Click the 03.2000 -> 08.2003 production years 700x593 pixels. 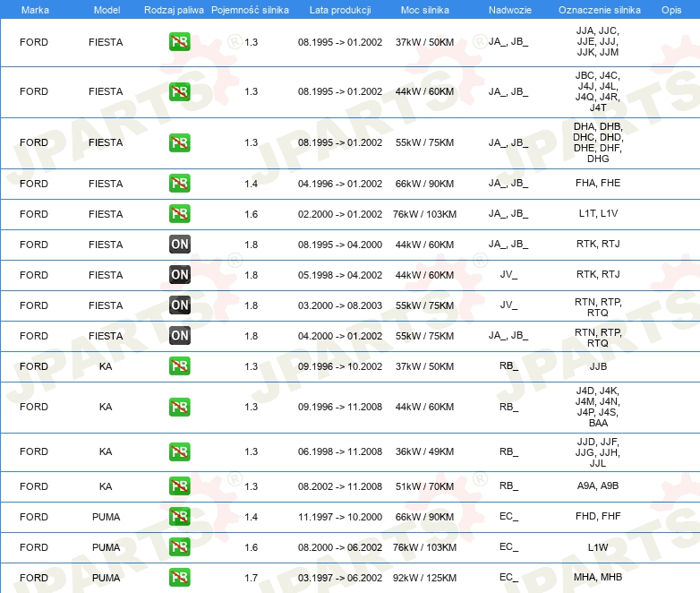tap(340, 305)
